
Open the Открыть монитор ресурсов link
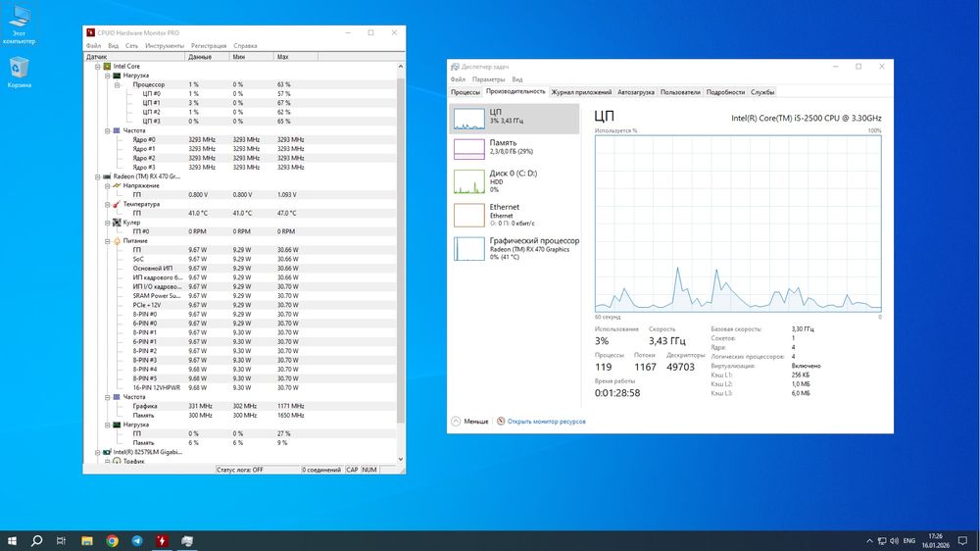point(546,422)
